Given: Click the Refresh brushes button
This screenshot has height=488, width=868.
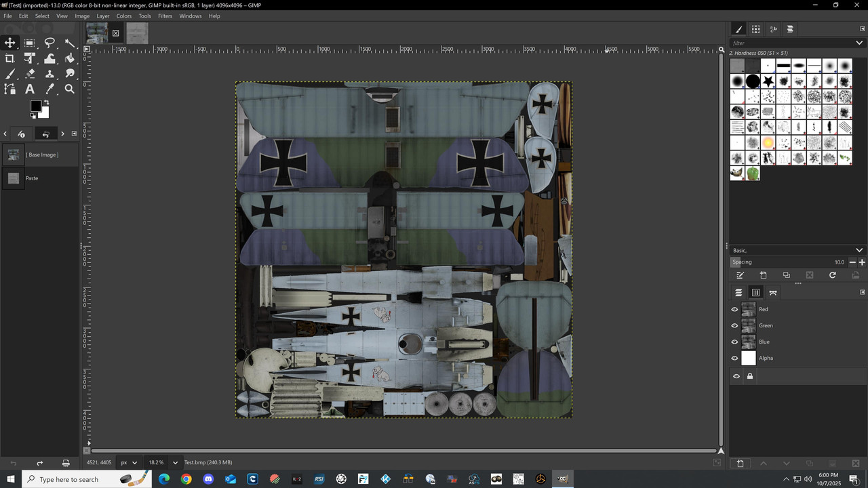Looking at the screenshot, I should [x=833, y=275].
